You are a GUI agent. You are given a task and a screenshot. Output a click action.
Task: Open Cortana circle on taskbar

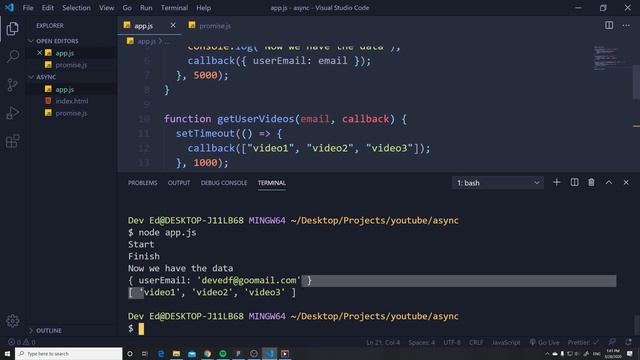point(130,353)
